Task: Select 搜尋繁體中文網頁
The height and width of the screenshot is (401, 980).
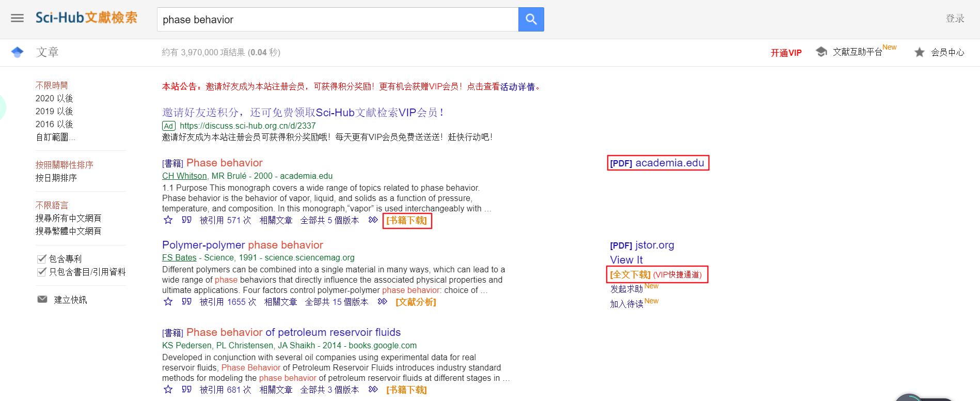Action: click(x=69, y=231)
